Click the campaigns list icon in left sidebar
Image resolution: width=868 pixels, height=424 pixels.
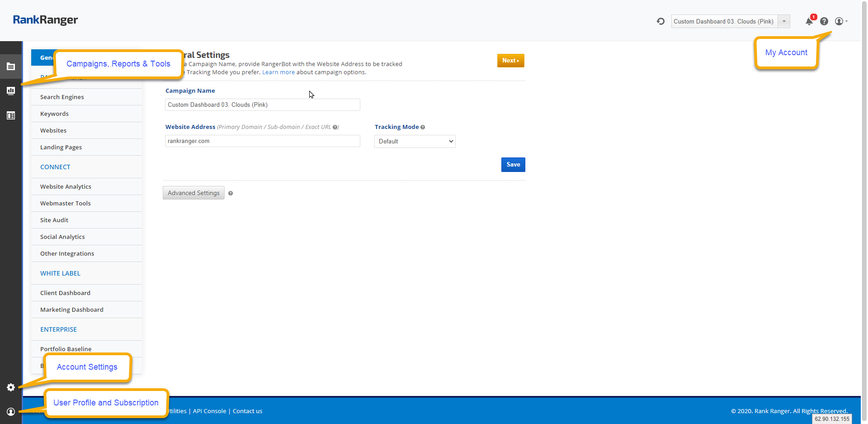[x=11, y=67]
